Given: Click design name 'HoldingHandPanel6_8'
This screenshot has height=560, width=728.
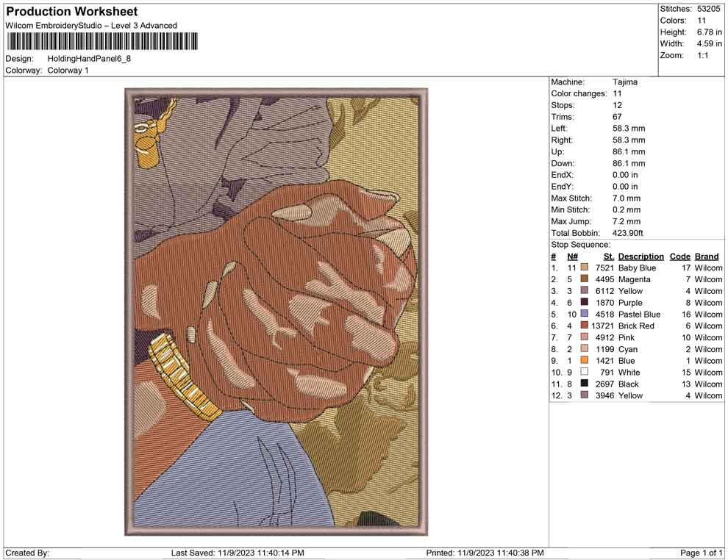Looking at the screenshot, I should 89,59.
